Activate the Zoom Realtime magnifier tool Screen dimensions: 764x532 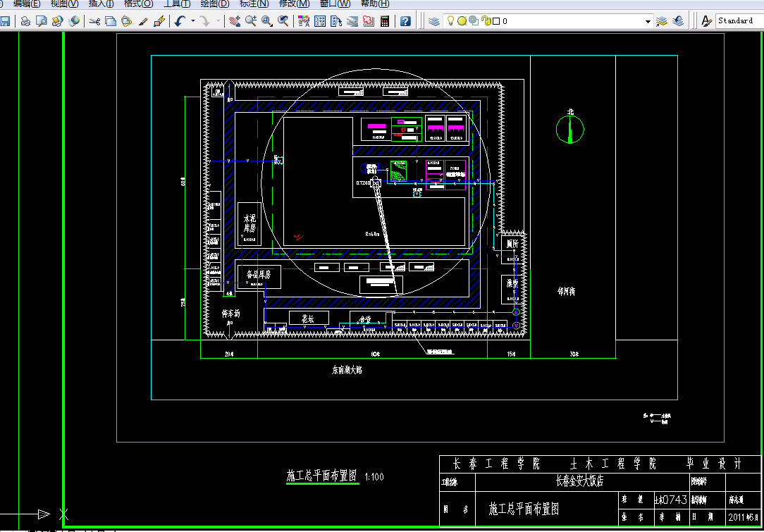coord(251,21)
